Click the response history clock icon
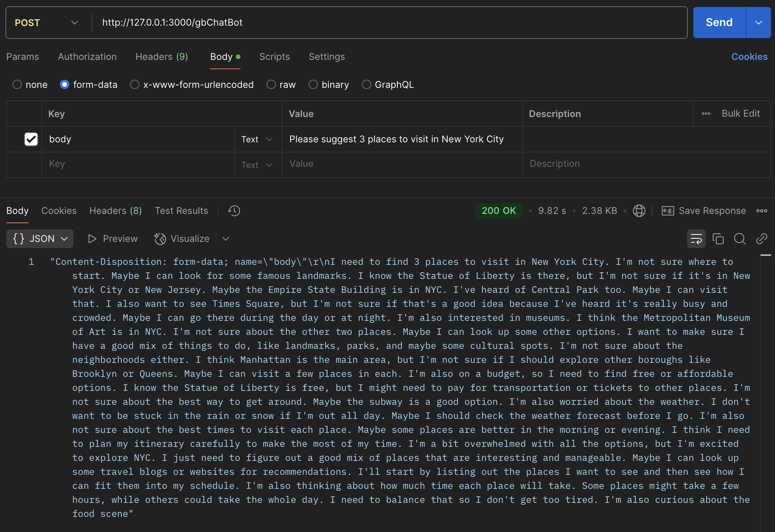This screenshot has height=532, width=775. pos(234,211)
